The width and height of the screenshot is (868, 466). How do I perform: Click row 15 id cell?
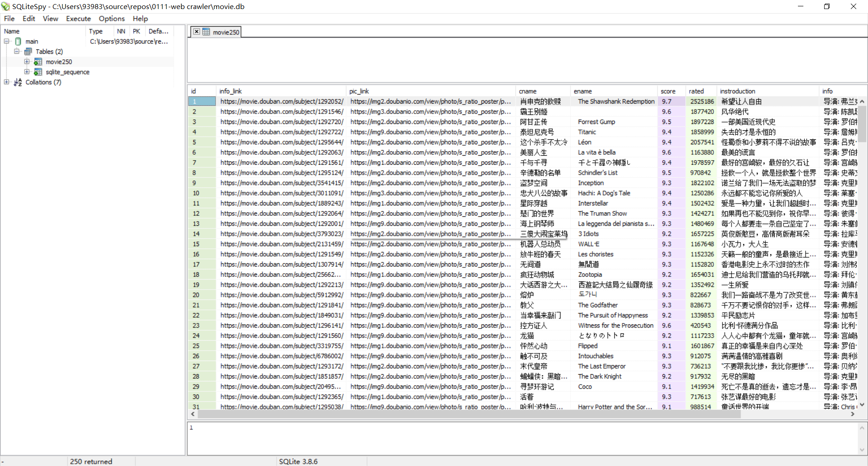pyautogui.click(x=202, y=244)
